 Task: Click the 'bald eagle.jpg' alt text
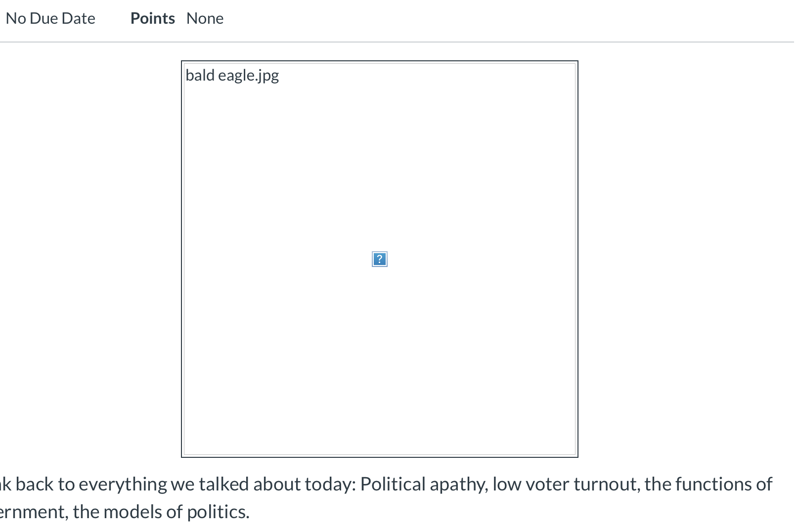tap(232, 75)
